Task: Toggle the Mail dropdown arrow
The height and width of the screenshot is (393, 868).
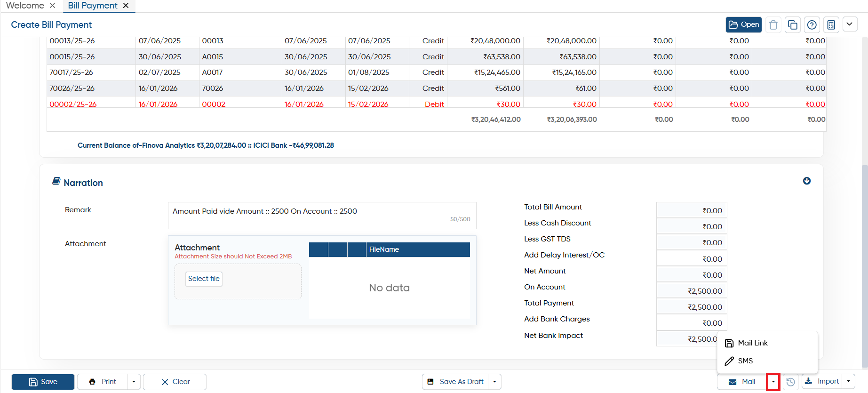Action: click(x=773, y=382)
